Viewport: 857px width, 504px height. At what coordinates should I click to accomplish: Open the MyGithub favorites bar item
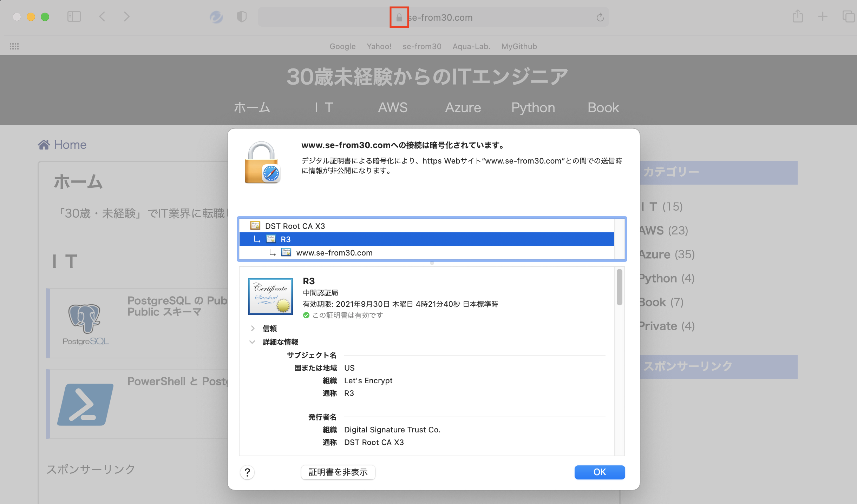pos(519,46)
